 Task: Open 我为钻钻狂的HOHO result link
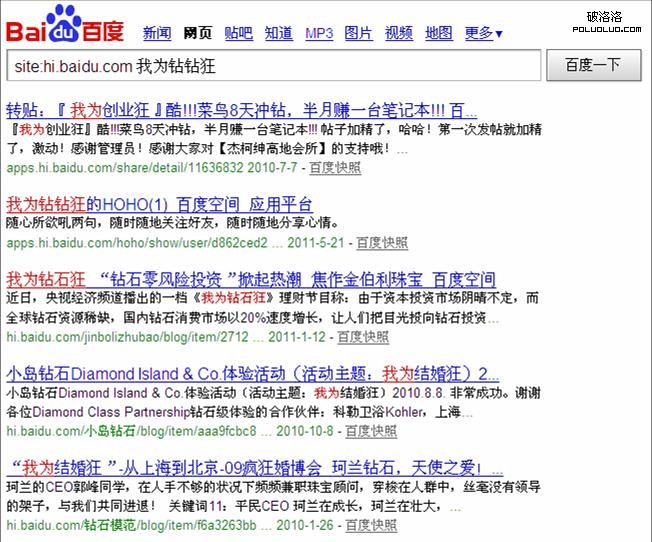[159, 204]
